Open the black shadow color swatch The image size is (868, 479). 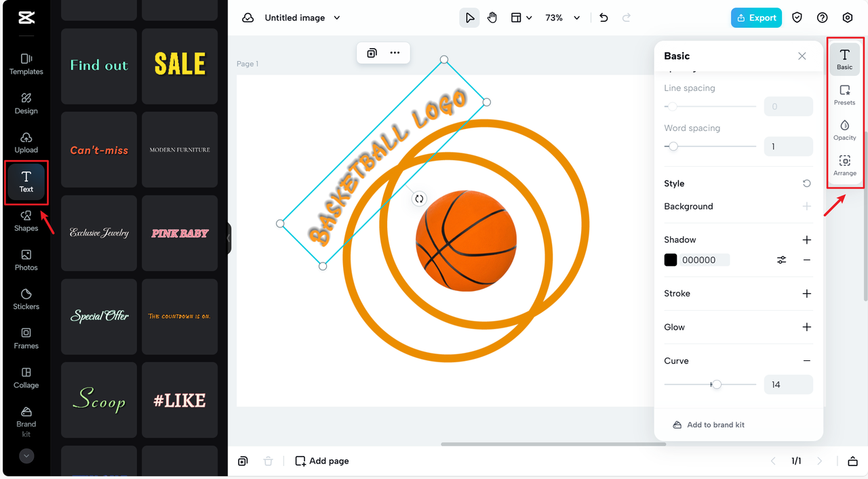671,260
